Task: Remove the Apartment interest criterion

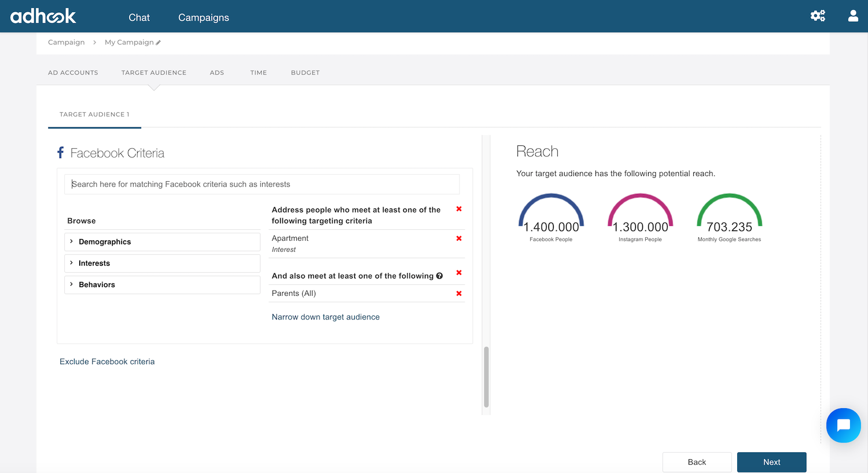Action: pyautogui.click(x=459, y=239)
